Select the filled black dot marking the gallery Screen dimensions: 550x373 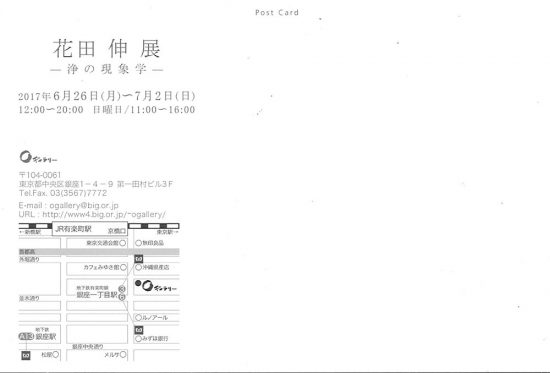tap(138, 283)
